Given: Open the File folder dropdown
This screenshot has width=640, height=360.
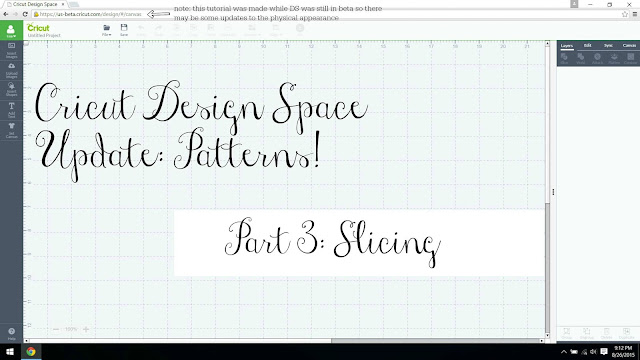Looking at the screenshot, I should [107, 30].
